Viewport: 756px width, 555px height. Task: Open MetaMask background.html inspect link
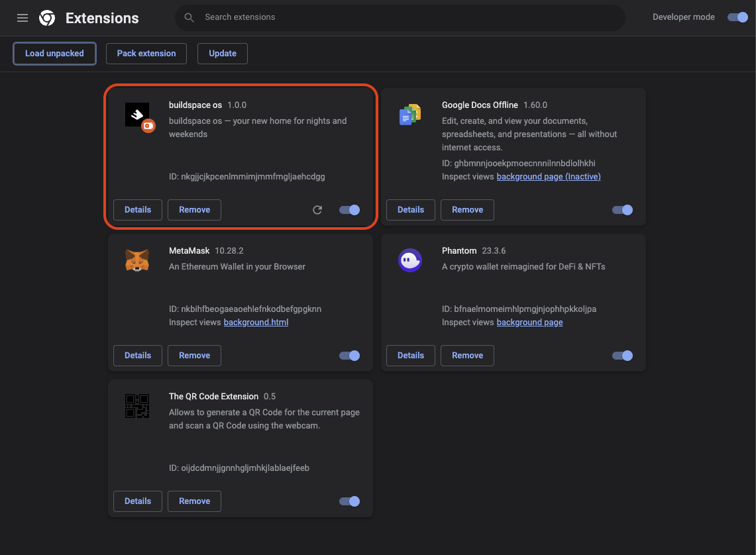coord(256,323)
